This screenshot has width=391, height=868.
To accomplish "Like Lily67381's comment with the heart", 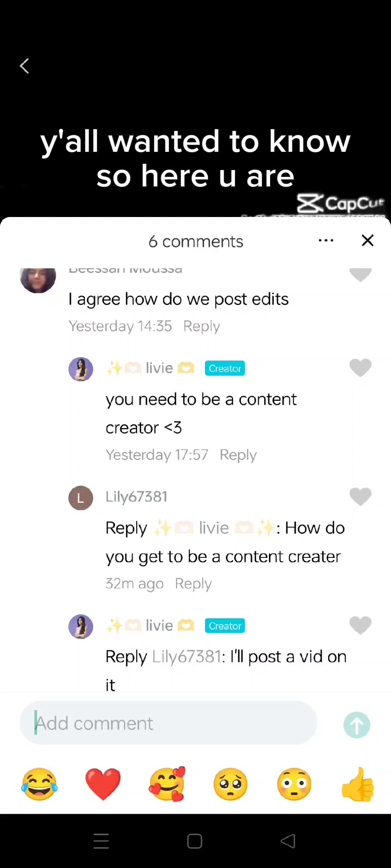I will 361,497.
